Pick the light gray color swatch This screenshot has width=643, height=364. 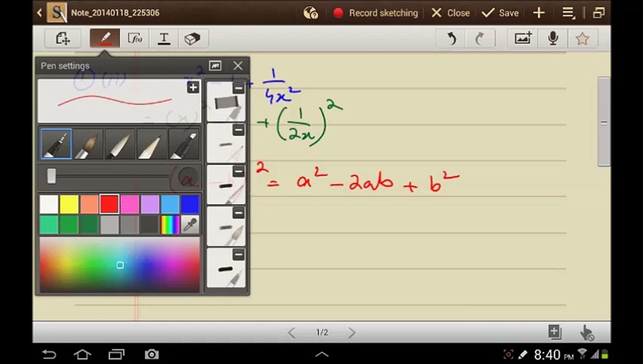point(109,224)
